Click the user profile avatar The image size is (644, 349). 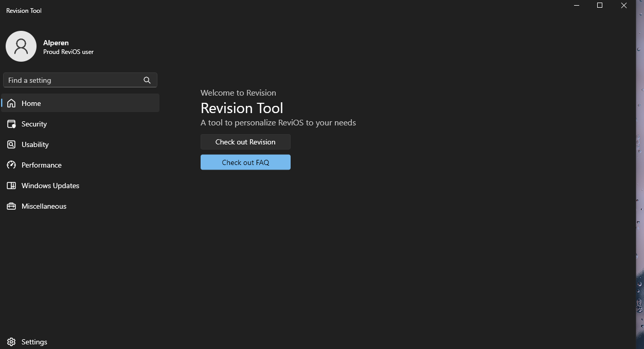point(21,46)
